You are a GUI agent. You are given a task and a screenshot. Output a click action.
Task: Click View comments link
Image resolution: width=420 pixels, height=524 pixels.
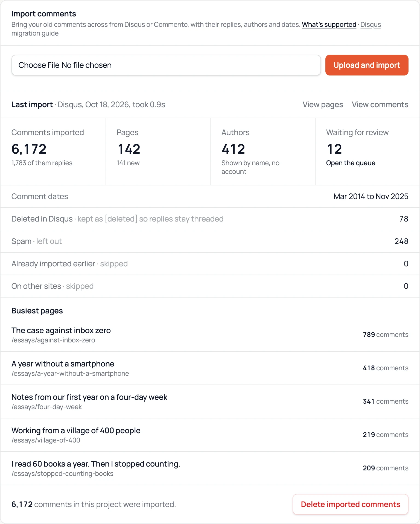[380, 104]
